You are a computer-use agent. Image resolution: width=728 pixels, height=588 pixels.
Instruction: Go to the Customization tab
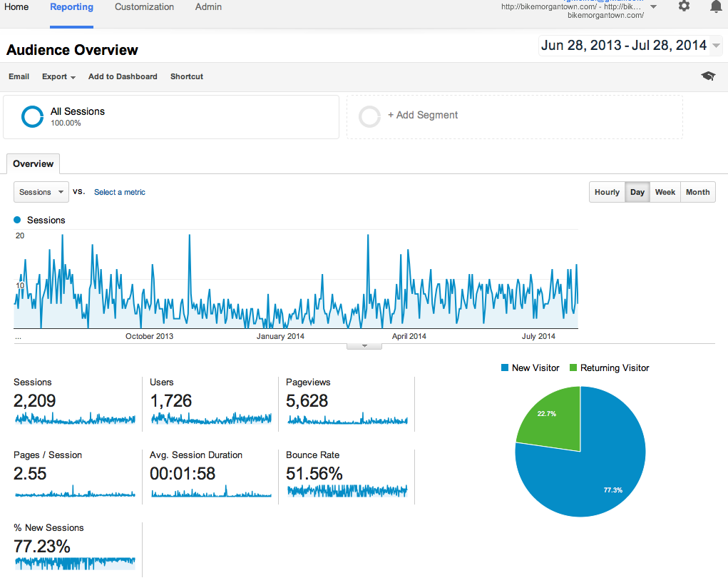click(x=144, y=7)
